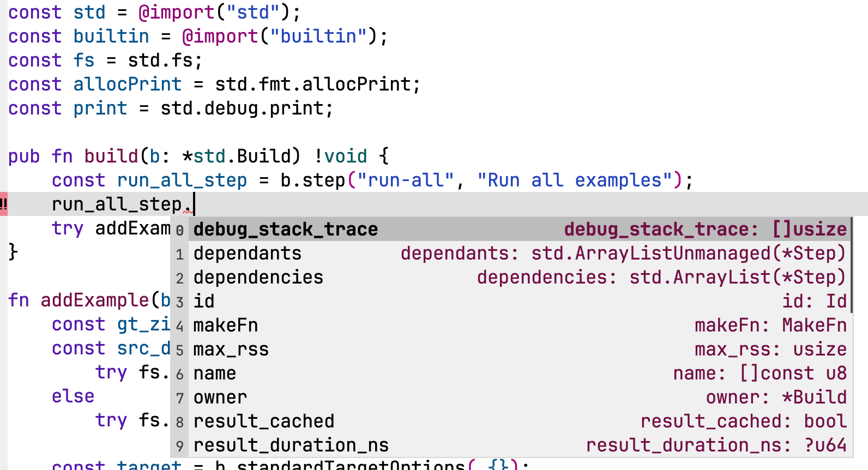Click the red error marker in gutter
868x470 pixels.
coord(3,204)
